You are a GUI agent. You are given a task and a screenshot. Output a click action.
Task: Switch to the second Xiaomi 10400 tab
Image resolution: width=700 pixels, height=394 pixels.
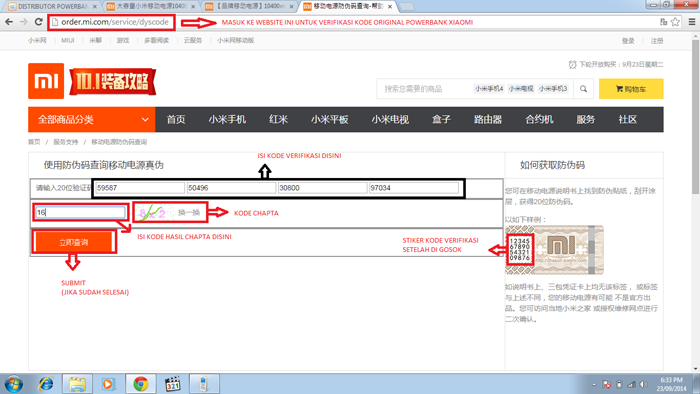150,7
